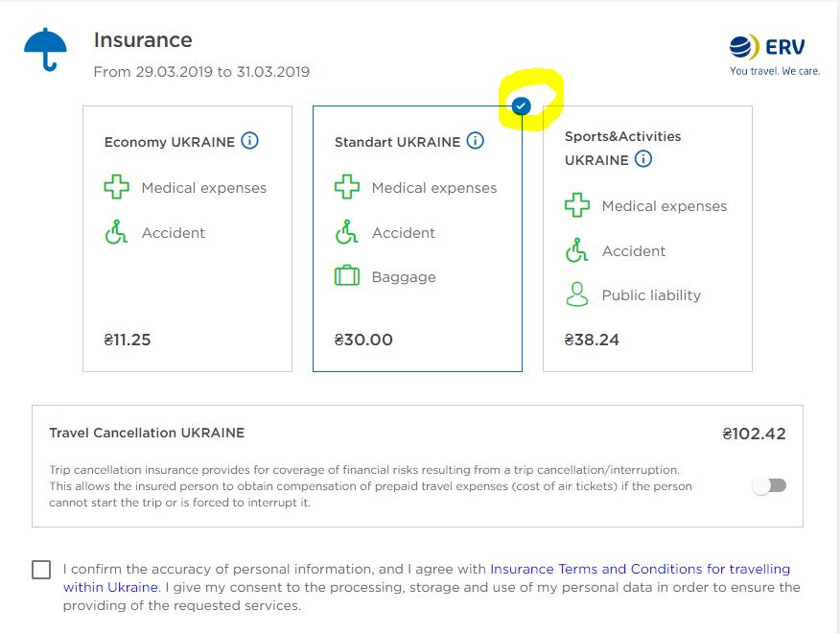The height and width of the screenshot is (634, 840).
Task: Click the Travel Cancellation UKRAINE heading
Action: [x=147, y=433]
